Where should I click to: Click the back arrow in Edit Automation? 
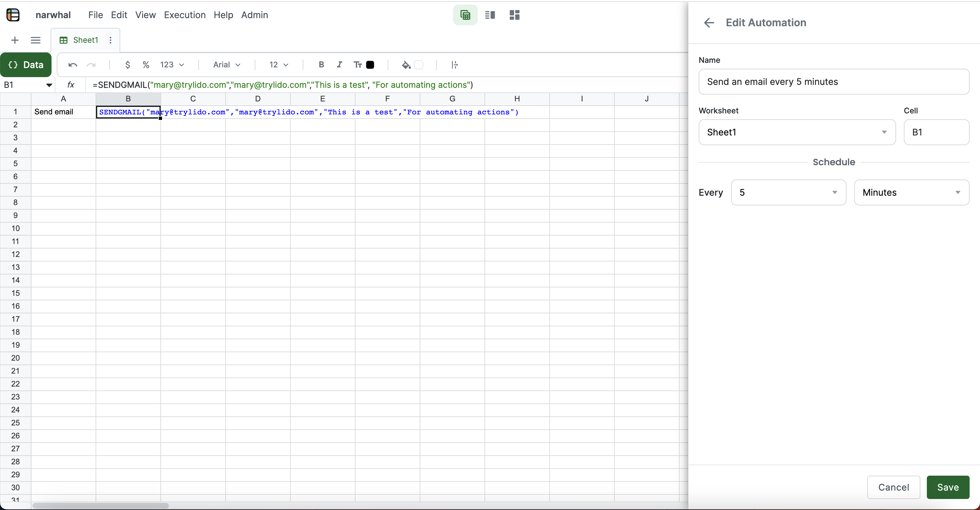tap(709, 23)
